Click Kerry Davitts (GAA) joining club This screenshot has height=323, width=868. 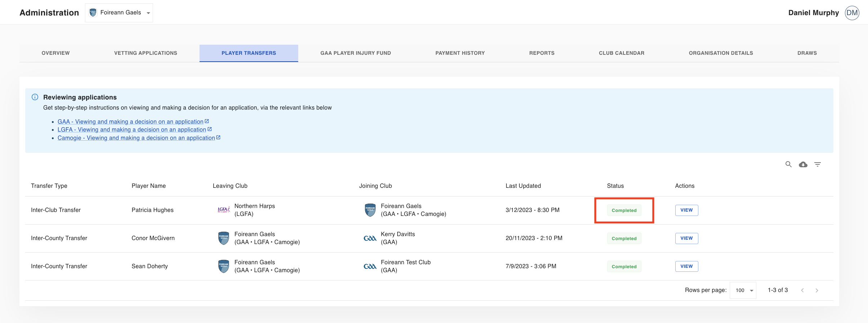pos(398,238)
